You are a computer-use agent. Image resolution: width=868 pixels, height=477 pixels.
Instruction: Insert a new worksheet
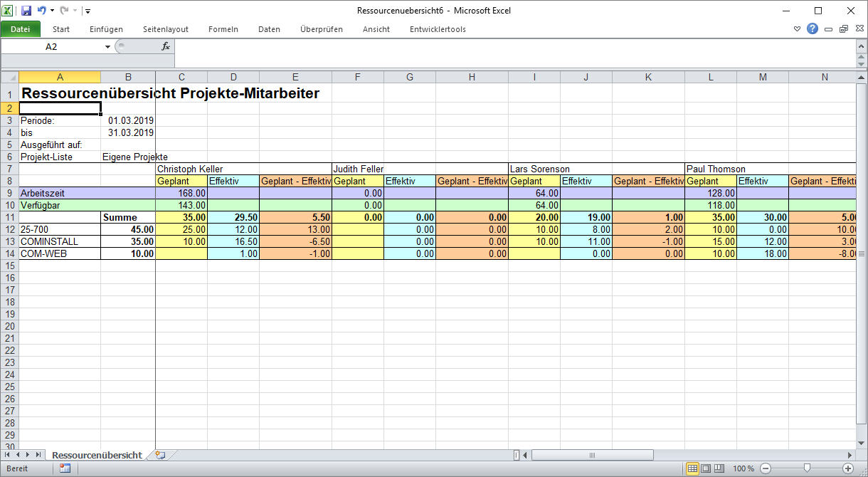click(160, 454)
